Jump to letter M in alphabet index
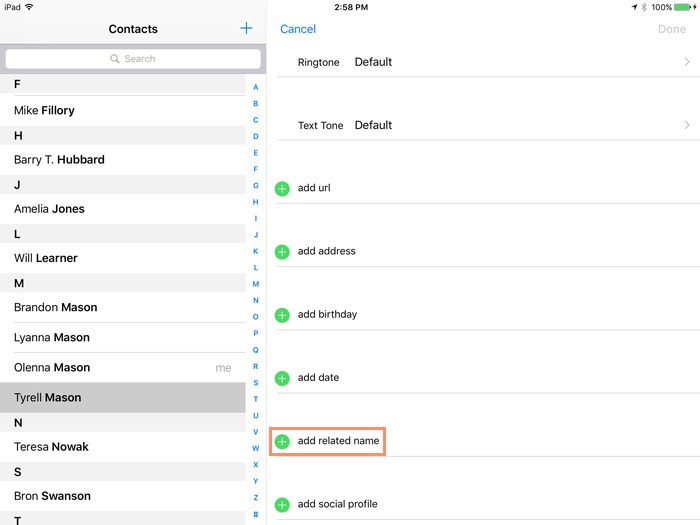 pos(256,284)
